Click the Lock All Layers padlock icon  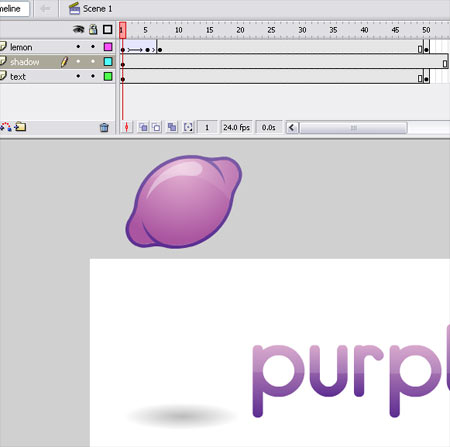point(93,30)
